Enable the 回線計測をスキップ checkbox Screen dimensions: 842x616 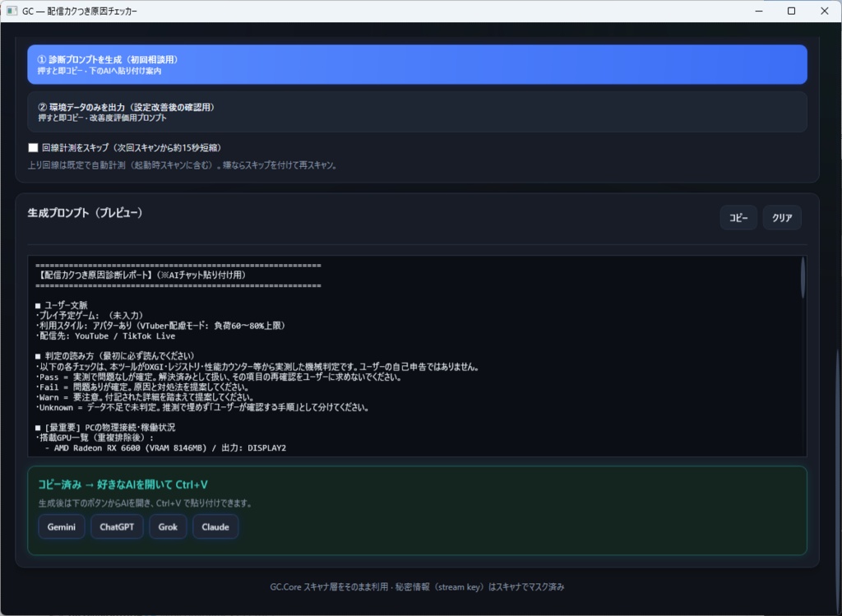[33, 148]
